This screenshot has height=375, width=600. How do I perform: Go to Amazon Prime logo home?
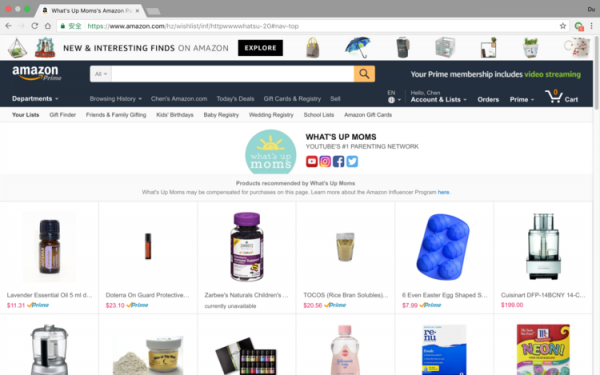[37, 73]
